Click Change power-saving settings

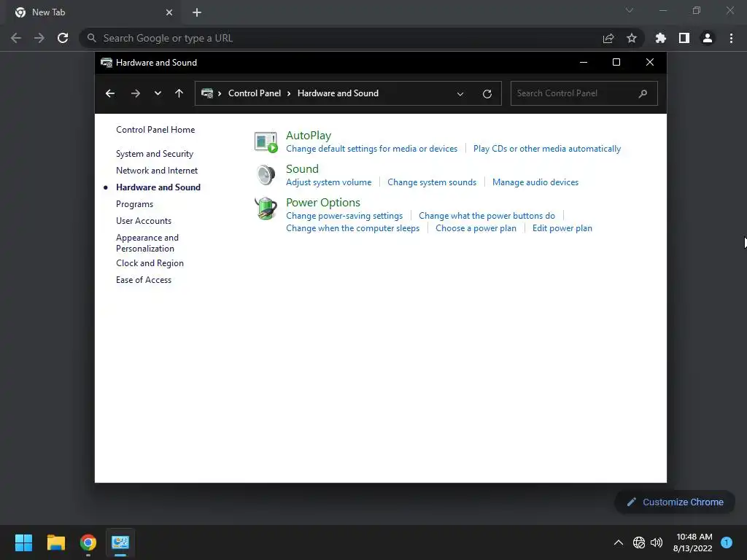[344, 216]
